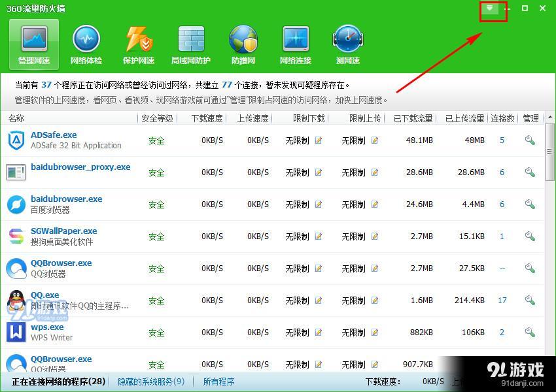The height and width of the screenshot is (392, 556).
Task: Open manage wrench for QQBrowser.exe with 27.5KB uploaded
Action: point(530,269)
